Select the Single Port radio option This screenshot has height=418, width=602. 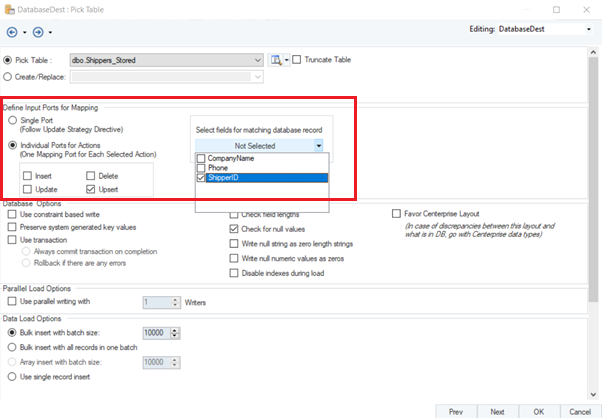point(12,120)
